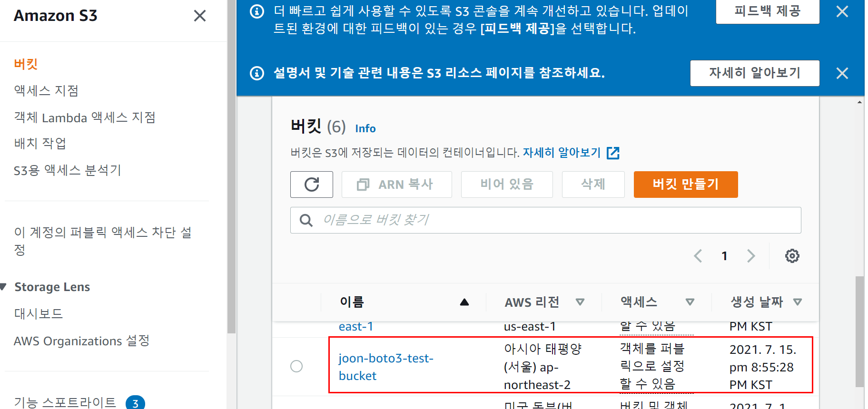Image resolution: width=868 pixels, height=409 pixels.
Task: Go to next page of buckets
Action: pyautogui.click(x=751, y=256)
